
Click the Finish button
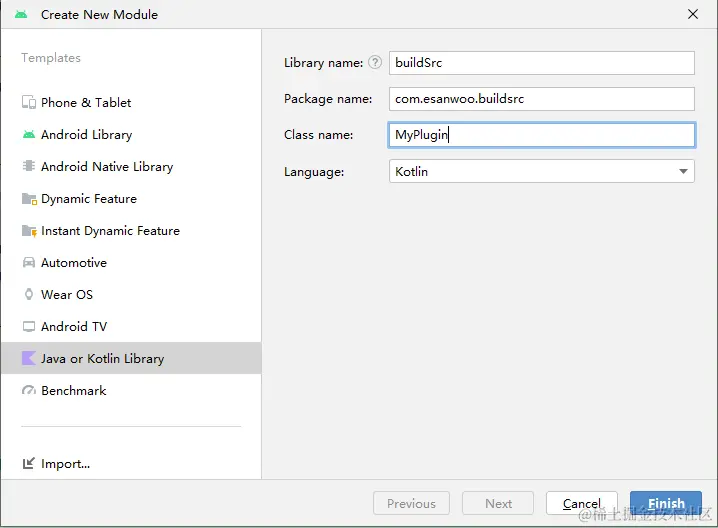pyautogui.click(x=666, y=503)
